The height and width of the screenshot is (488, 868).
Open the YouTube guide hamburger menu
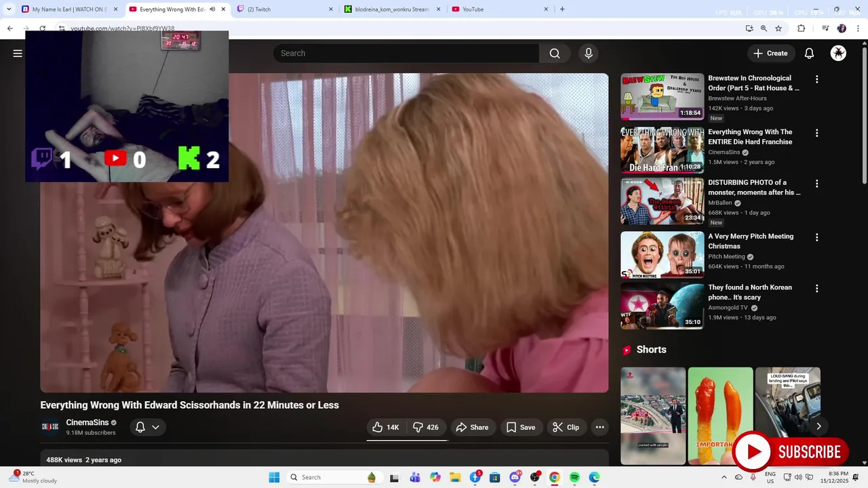[x=18, y=54]
